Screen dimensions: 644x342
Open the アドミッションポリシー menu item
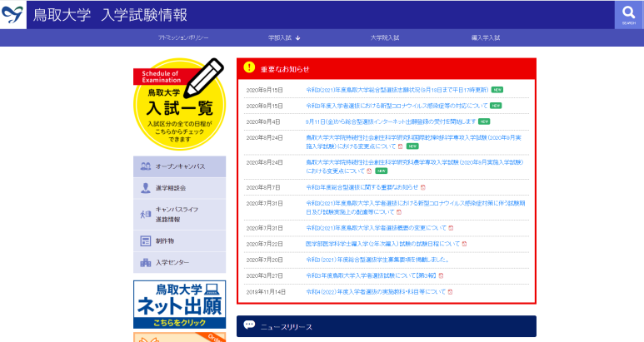click(x=183, y=37)
